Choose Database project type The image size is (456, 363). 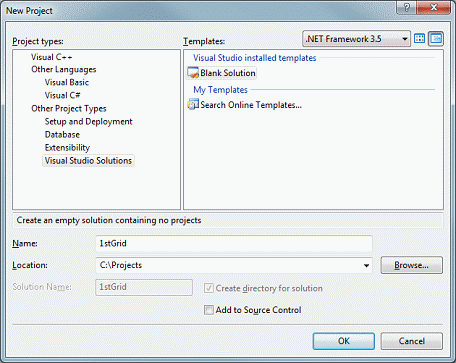coord(62,134)
